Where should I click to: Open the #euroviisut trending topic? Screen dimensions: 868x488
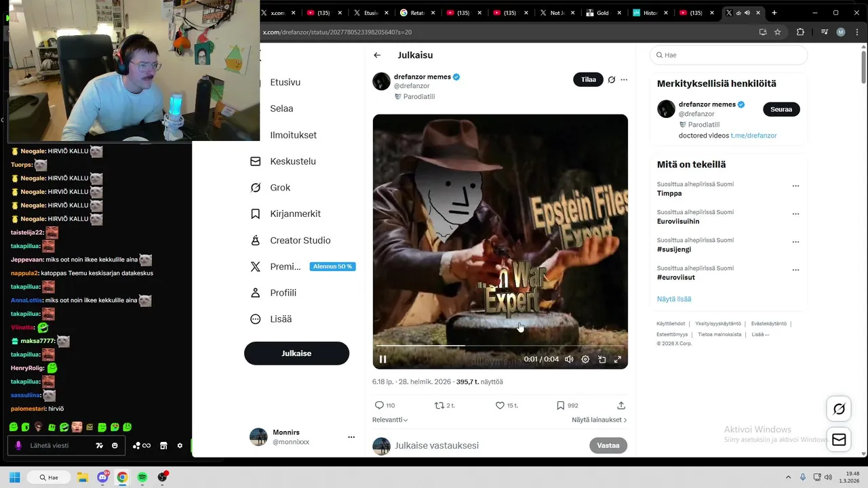point(675,277)
